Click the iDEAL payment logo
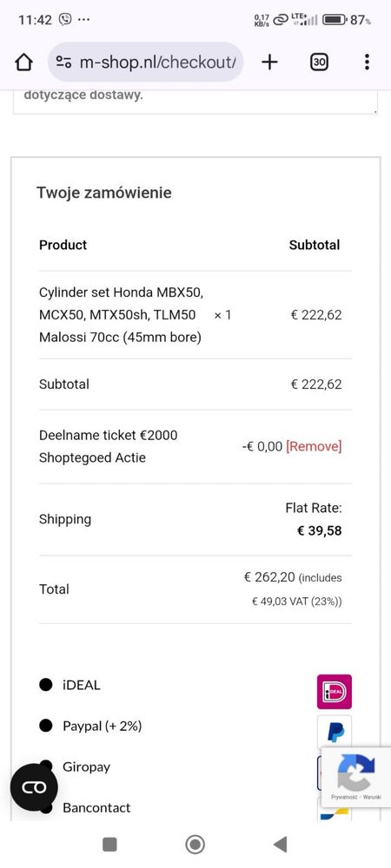 [334, 692]
